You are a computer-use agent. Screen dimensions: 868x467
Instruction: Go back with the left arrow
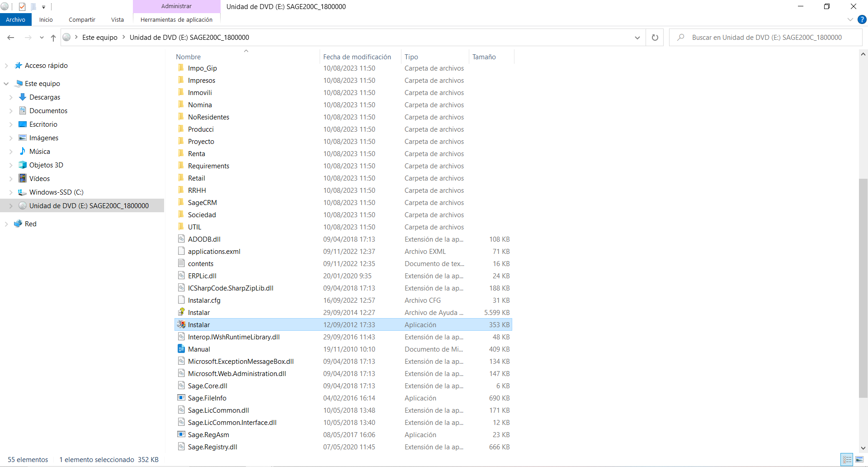coord(11,38)
